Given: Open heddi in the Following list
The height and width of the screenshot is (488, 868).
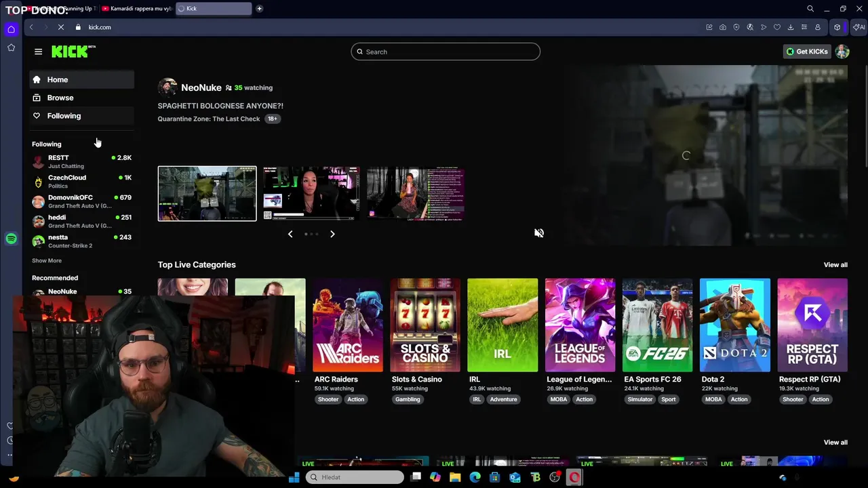Looking at the screenshot, I should click(81, 221).
